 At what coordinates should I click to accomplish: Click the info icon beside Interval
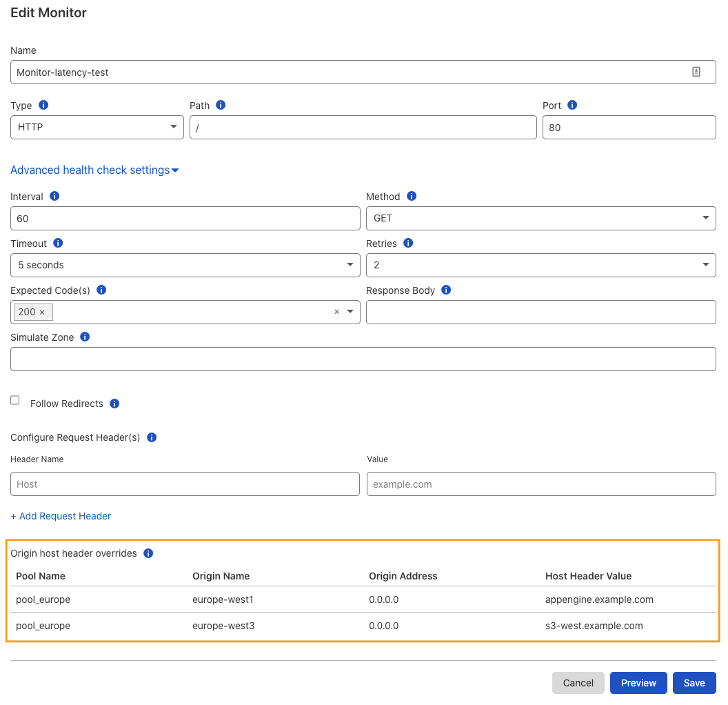[54, 196]
